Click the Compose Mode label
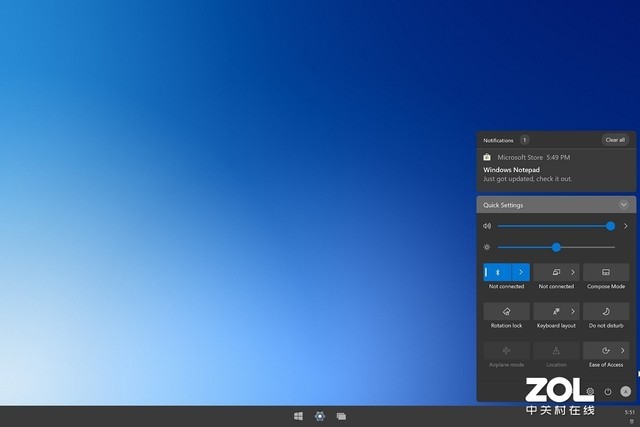Image resolution: width=640 pixels, height=427 pixels. pyautogui.click(x=606, y=287)
